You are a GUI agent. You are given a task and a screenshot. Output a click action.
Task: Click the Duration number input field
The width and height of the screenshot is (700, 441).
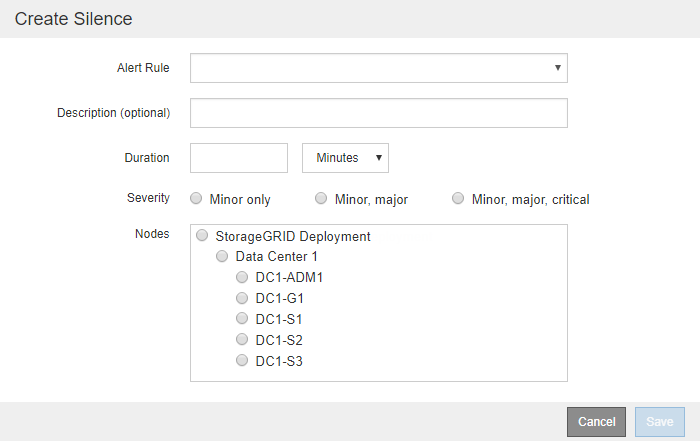[x=239, y=158]
